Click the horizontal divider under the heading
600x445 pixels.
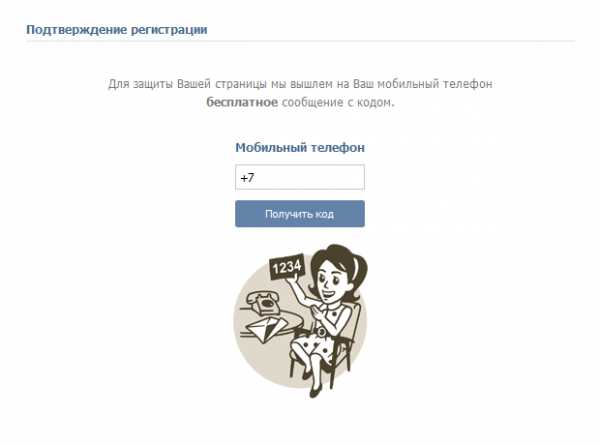pos(300,41)
